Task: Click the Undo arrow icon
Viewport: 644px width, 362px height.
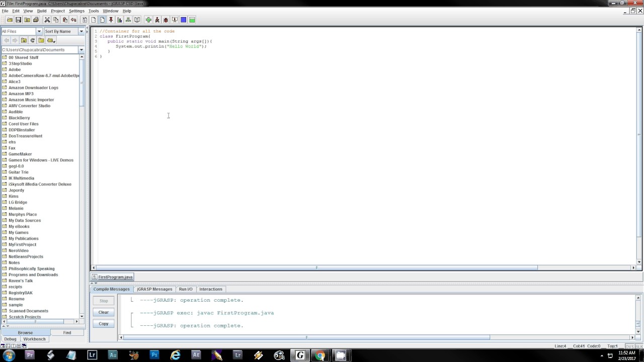Action: [x=73, y=20]
